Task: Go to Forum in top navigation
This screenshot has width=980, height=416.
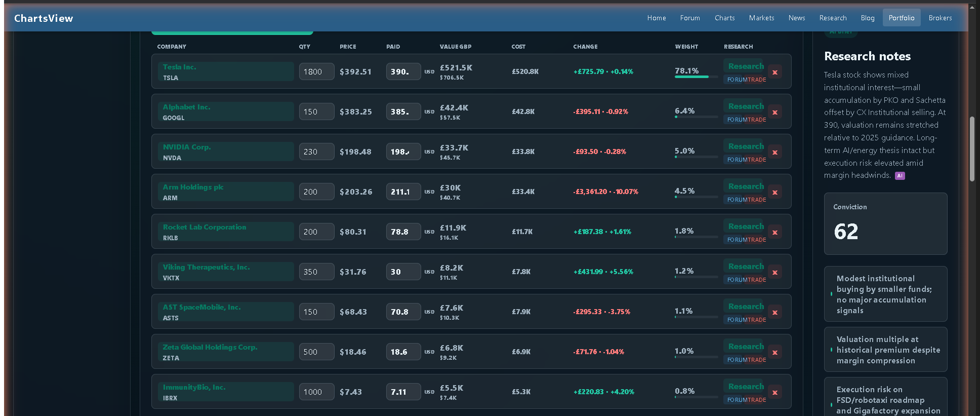Action: click(x=690, y=18)
